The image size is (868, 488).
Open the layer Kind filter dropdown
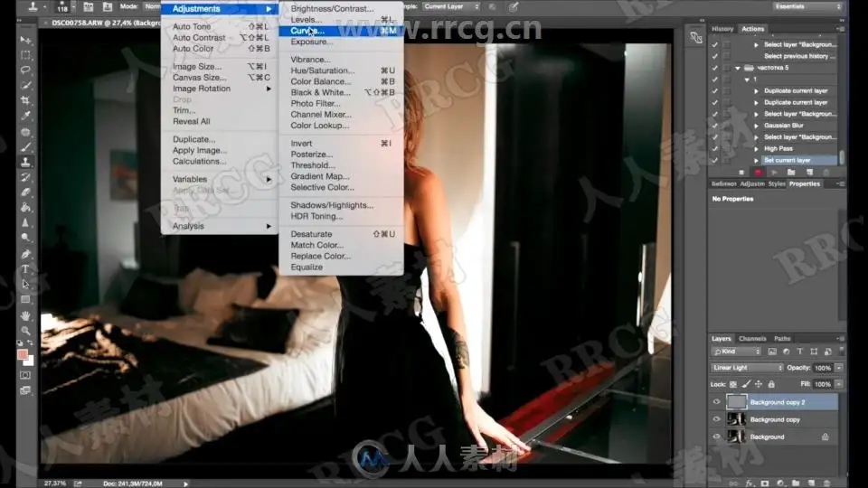[736, 352]
